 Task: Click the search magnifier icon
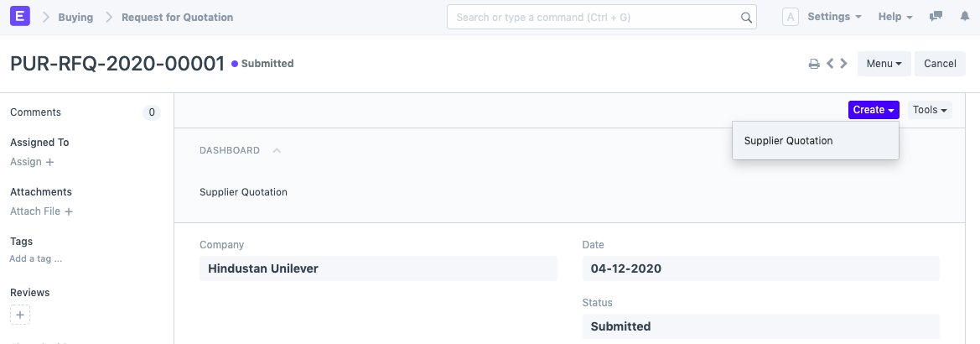(746, 18)
